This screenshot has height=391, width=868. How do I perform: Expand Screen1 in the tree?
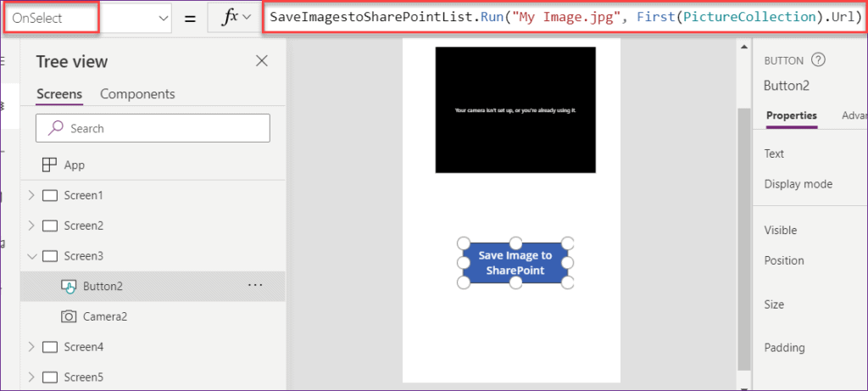tap(31, 195)
